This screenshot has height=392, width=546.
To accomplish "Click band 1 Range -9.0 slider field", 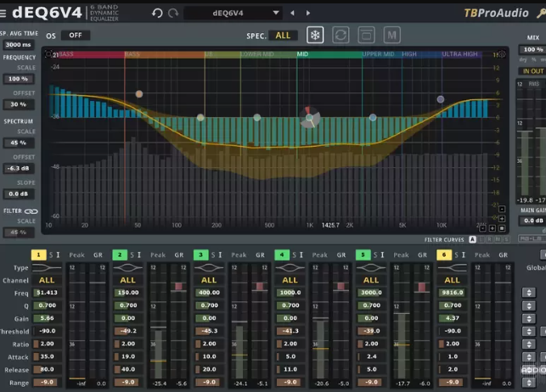I will pos(47,383).
